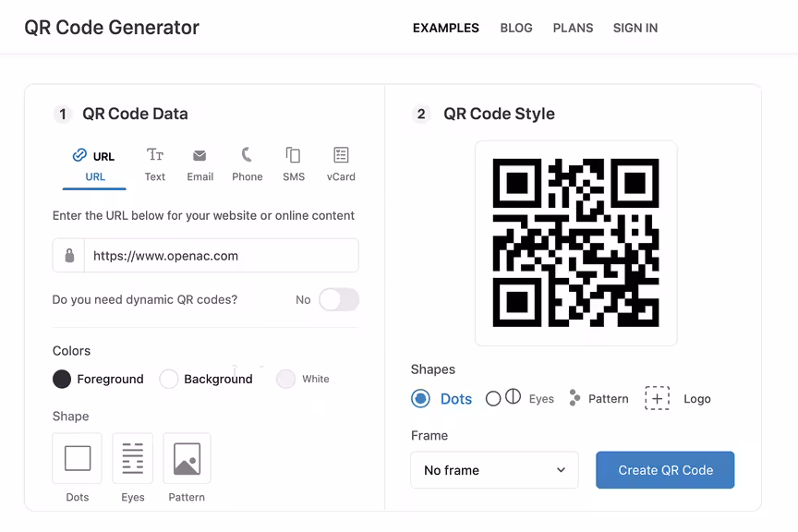
Task: Click the 'Background' color label
Action: coord(218,379)
